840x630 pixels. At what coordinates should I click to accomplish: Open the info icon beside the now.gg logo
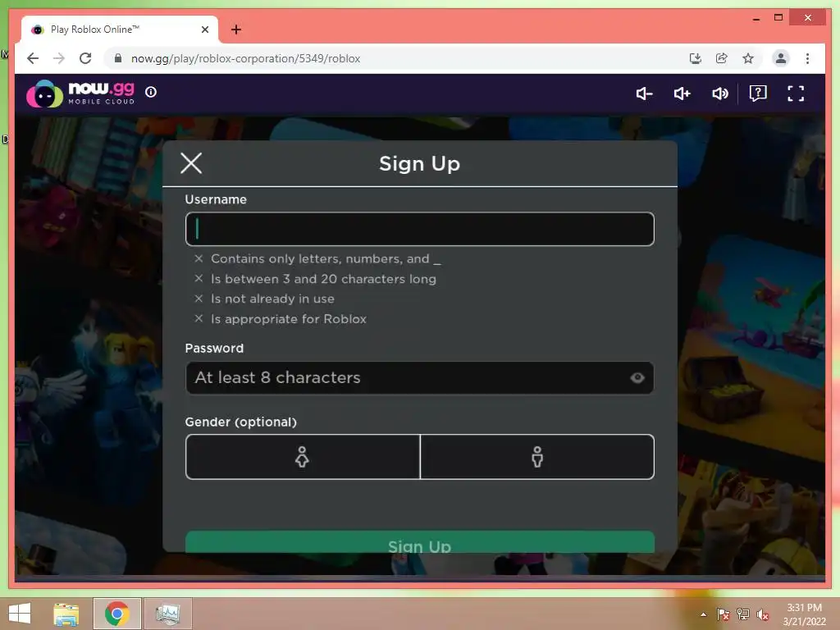(x=151, y=92)
